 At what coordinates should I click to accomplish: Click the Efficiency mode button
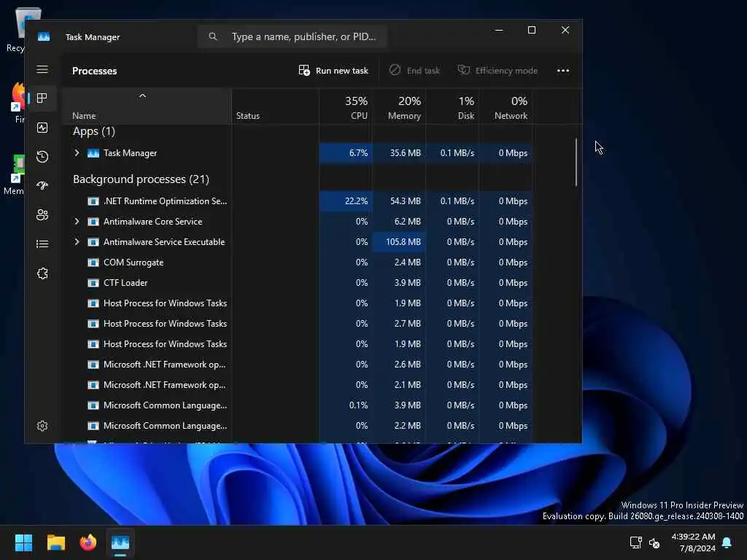[x=498, y=71]
